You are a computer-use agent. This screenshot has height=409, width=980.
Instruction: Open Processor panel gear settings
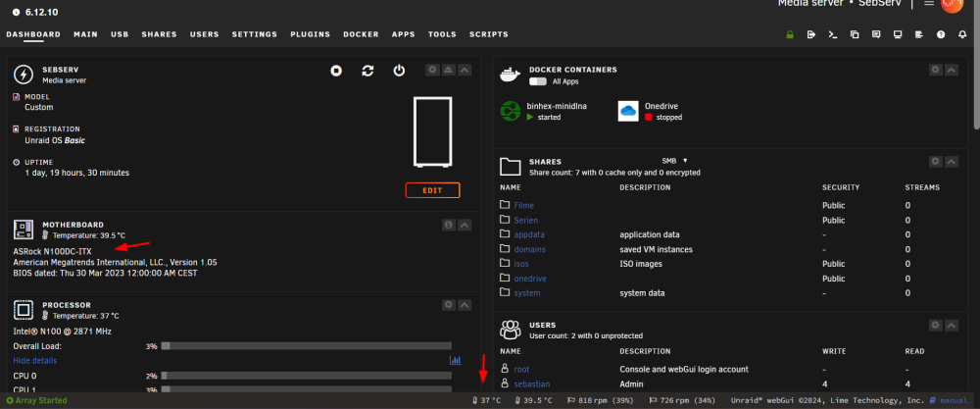(x=448, y=305)
